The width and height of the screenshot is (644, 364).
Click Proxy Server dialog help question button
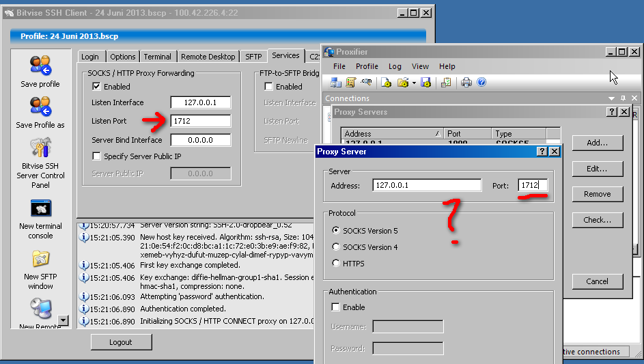[542, 152]
